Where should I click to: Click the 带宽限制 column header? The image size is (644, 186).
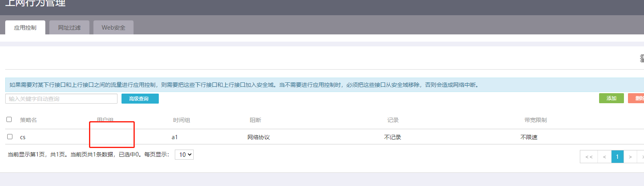click(x=535, y=120)
